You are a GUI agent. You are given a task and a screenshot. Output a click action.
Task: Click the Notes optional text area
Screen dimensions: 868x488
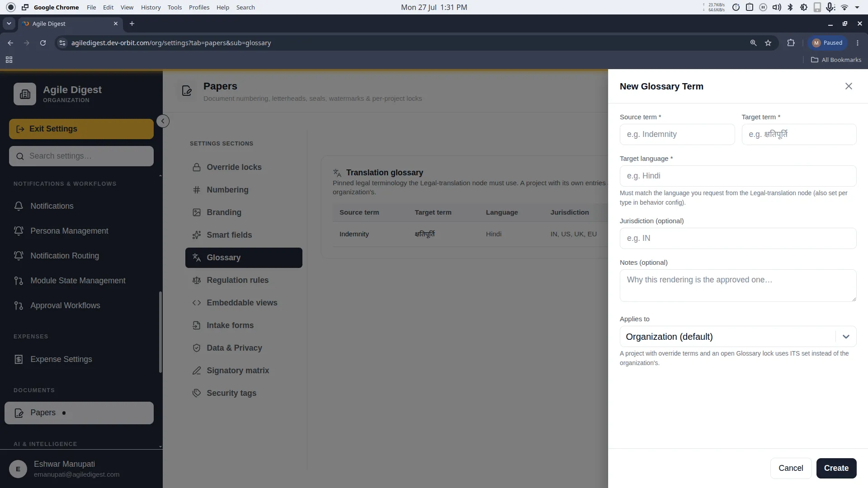pos(738,286)
